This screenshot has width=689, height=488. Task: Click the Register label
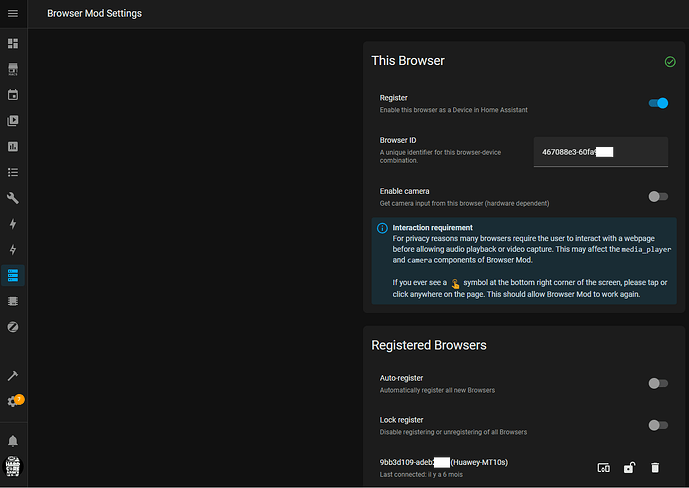pos(393,98)
